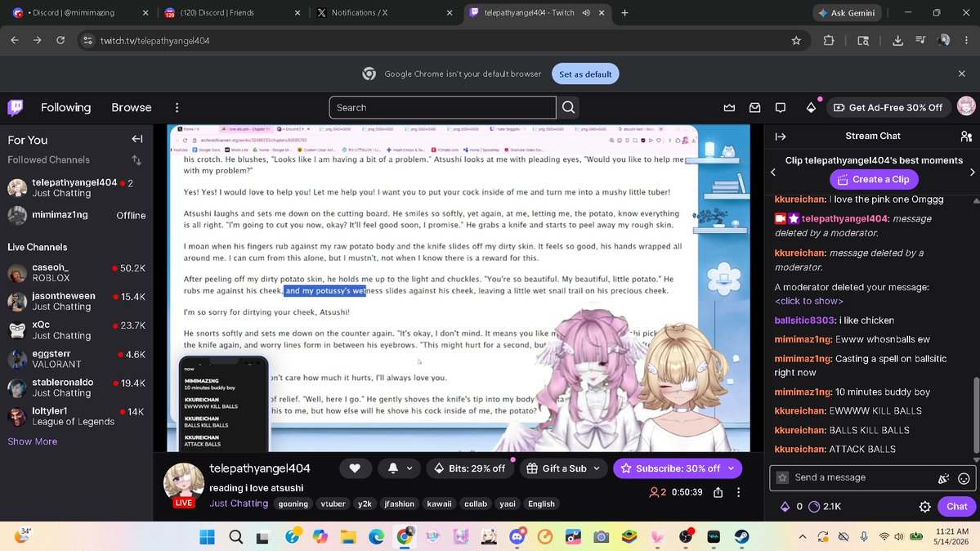Open the whispers speech bubble icon

click(x=780, y=108)
